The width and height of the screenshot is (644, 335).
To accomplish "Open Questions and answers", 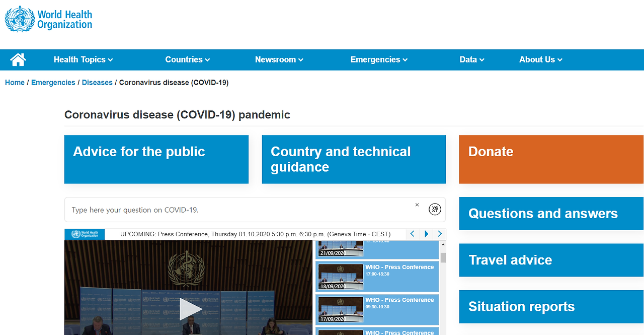I will click(551, 214).
